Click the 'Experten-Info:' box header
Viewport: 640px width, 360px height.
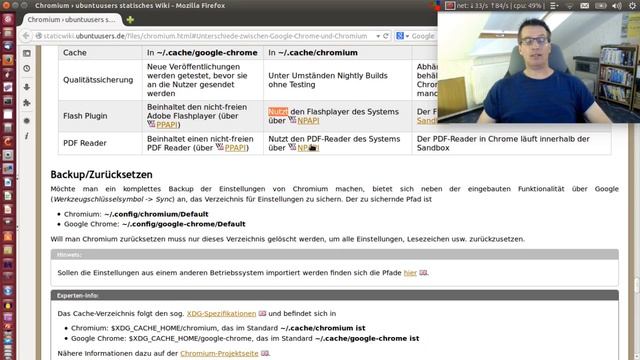click(x=335, y=295)
